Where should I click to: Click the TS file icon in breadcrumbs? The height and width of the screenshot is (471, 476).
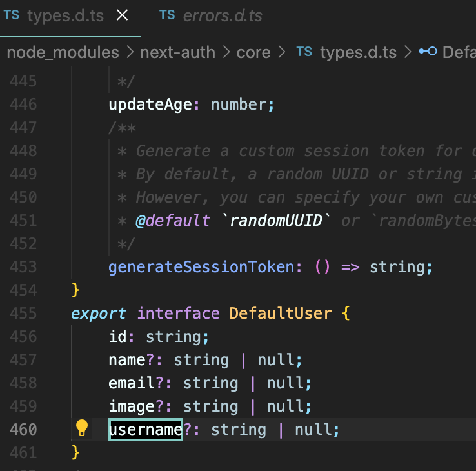pos(304,52)
